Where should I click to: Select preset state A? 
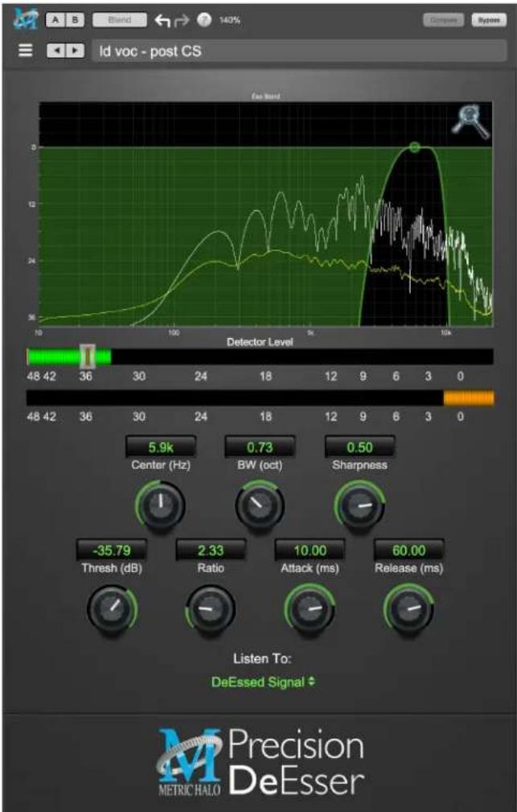[x=55, y=19]
